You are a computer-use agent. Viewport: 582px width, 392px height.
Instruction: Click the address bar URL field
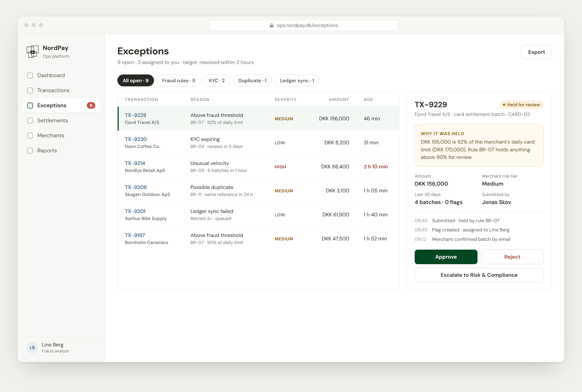(304, 25)
